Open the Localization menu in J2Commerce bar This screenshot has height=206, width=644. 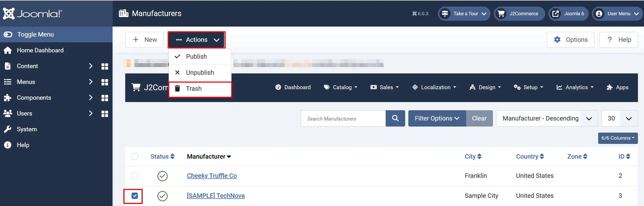click(x=434, y=87)
